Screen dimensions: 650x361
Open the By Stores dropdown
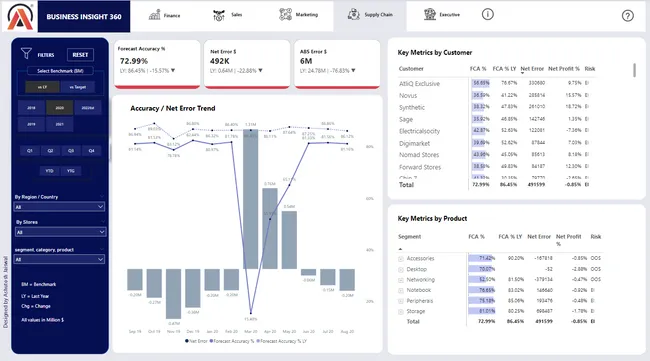pos(61,232)
